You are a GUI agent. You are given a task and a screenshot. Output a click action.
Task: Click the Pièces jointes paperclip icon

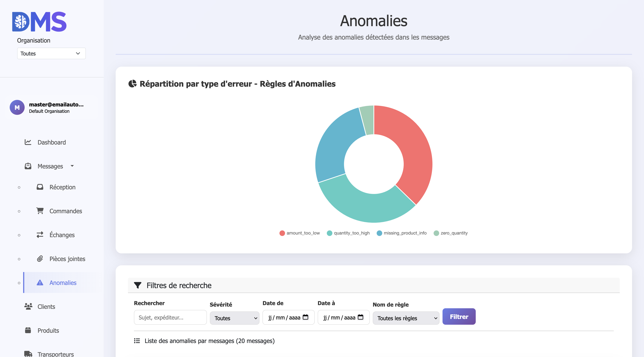pos(40,259)
